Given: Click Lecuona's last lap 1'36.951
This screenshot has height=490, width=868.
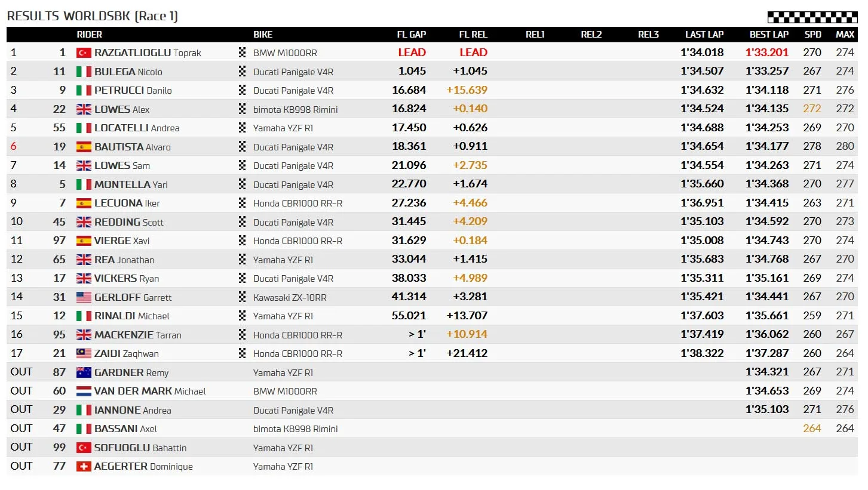Looking at the screenshot, I should [x=703, y=203].
